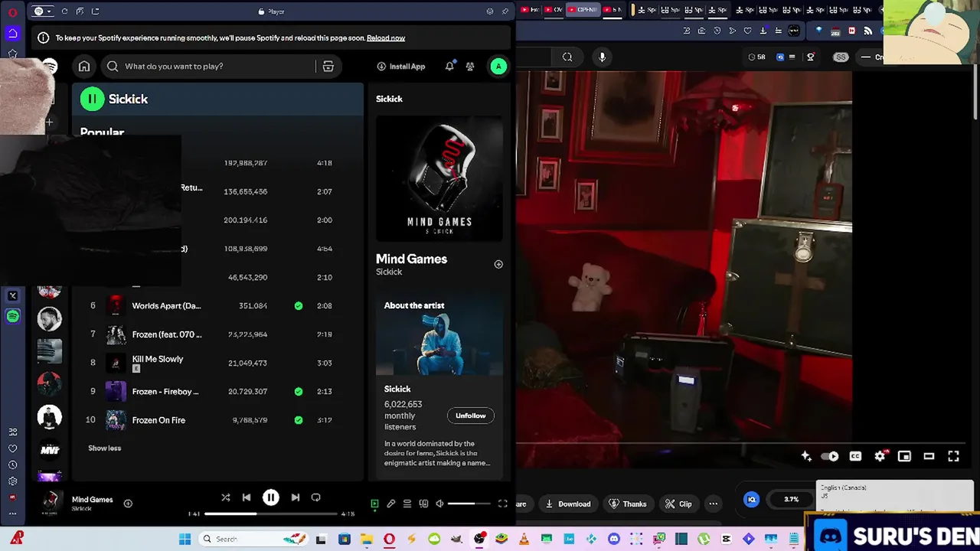The image size is (980, 551).
Task: Open Spotify Home
Action: click(84, 67)
